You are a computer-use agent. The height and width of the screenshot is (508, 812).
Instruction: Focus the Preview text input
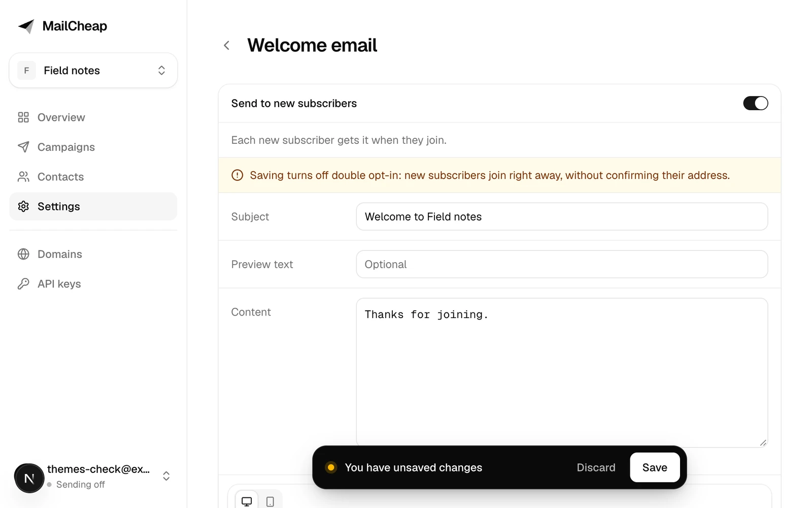tap(562, 264)
